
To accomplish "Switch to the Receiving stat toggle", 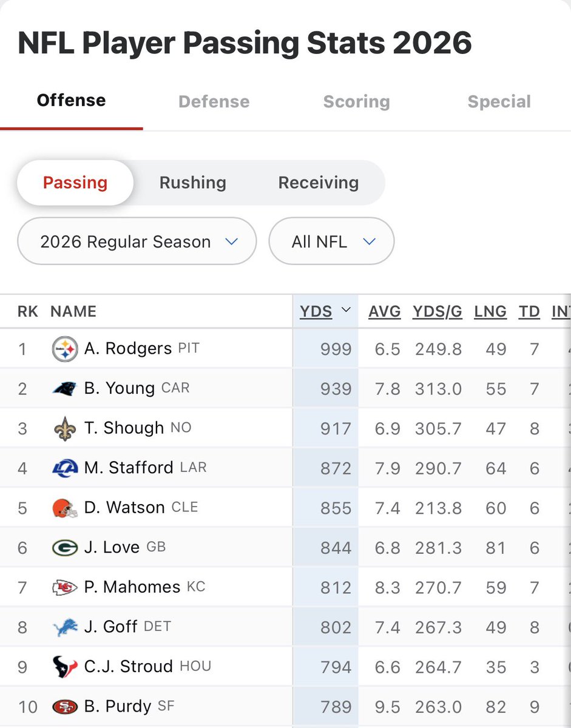I will coord(319,183).
